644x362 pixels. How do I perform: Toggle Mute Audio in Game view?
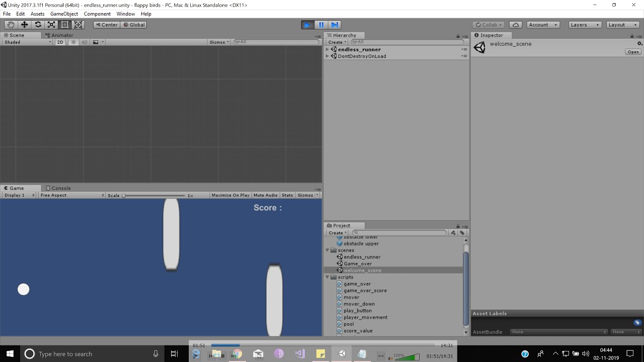pos(266,195)
